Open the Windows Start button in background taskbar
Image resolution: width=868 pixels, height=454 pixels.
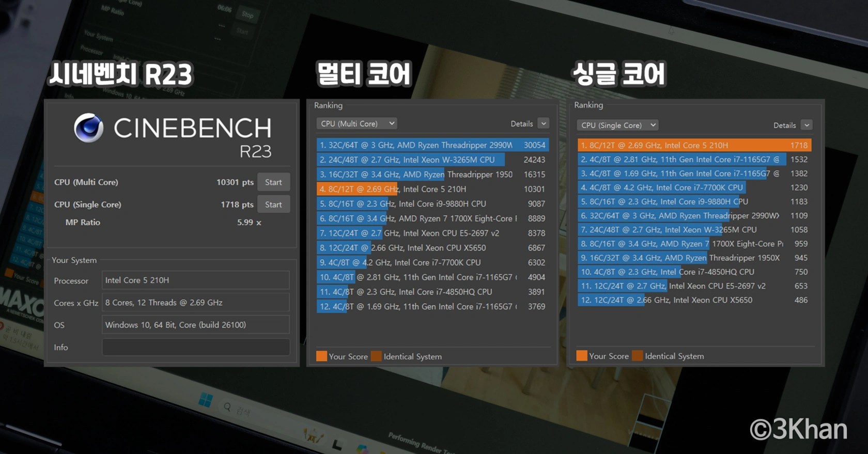(x=206, y=399)
